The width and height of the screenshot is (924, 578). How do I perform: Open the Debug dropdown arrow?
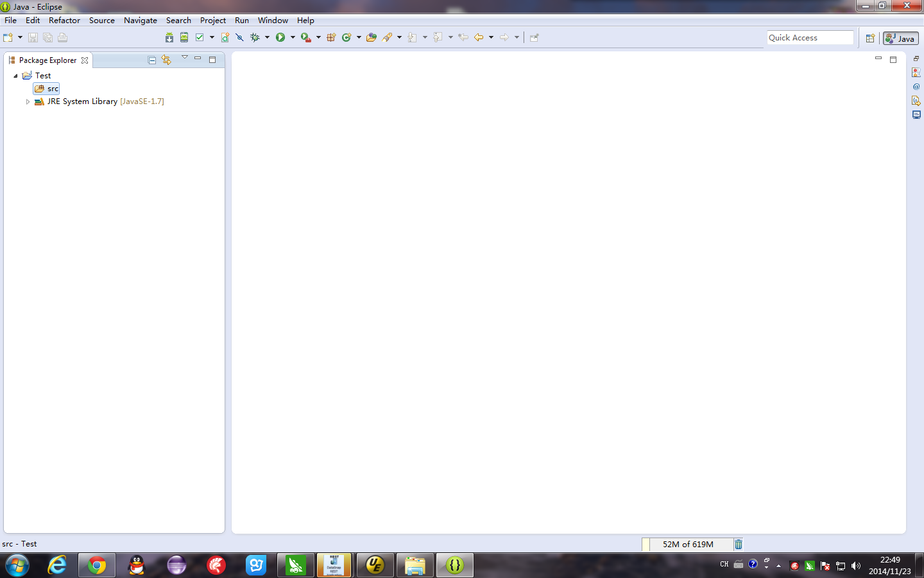coord(268,37)
